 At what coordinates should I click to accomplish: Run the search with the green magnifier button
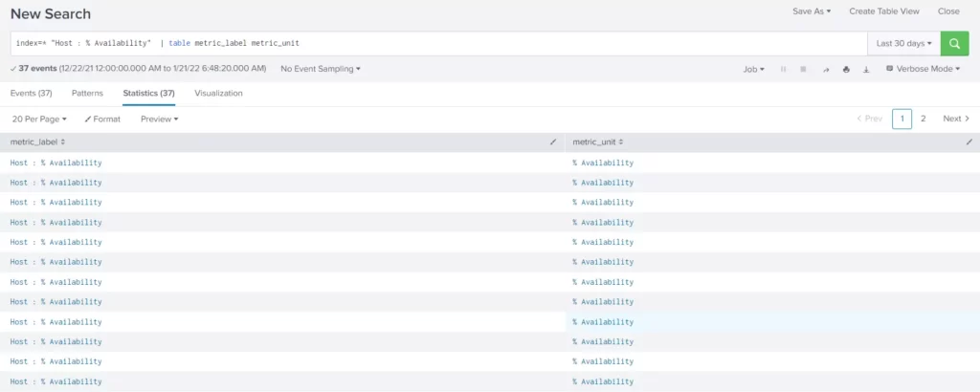point(954,44)
